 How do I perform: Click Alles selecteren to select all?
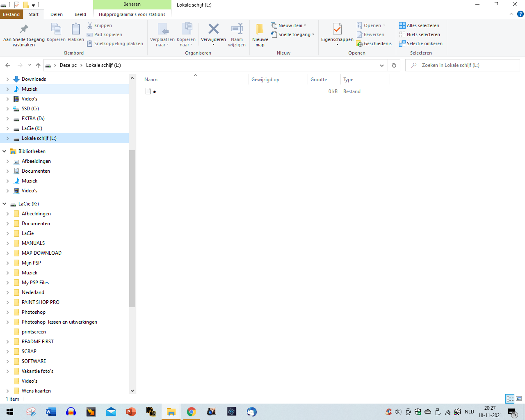[x=419, y=25]
